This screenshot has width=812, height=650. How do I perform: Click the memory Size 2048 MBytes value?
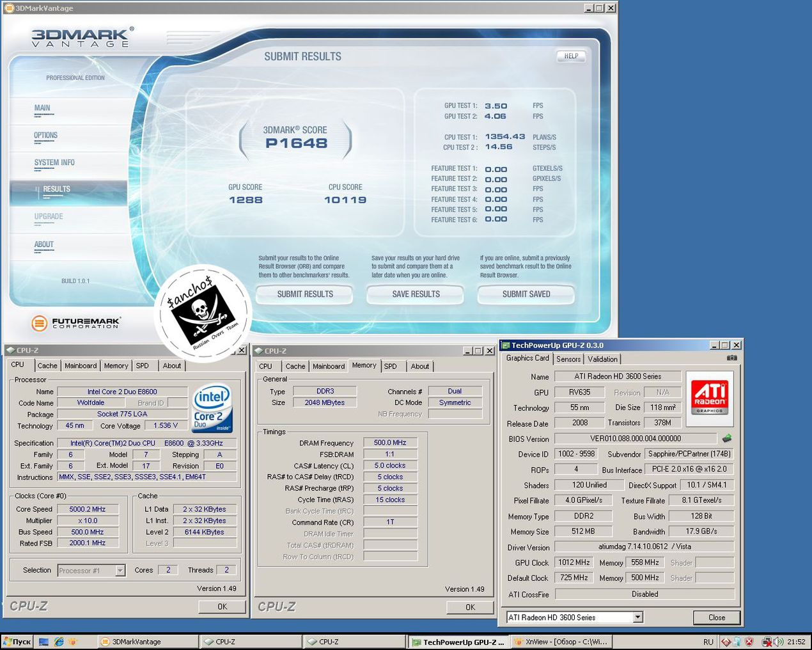coord(325,402)
